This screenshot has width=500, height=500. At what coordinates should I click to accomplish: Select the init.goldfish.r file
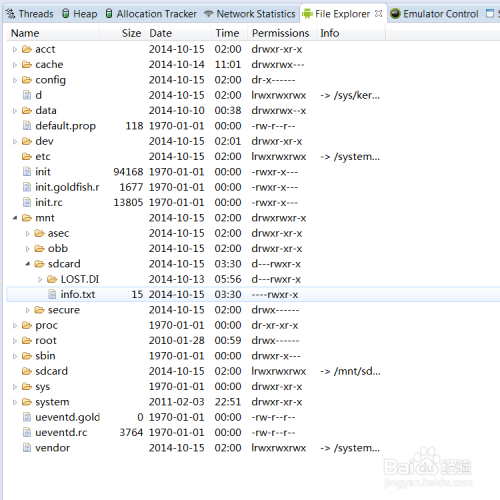pyautogui.click(x=67, y=187)
